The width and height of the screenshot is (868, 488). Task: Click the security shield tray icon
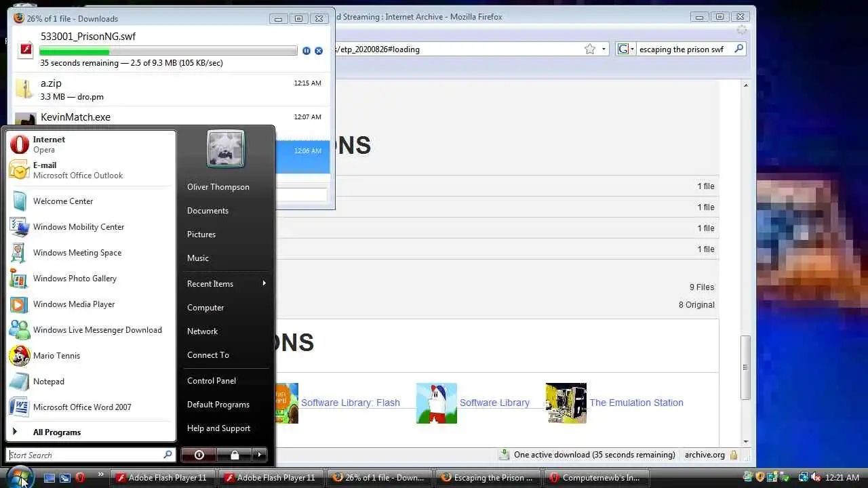pyautogui.click(x=760, y=477)
